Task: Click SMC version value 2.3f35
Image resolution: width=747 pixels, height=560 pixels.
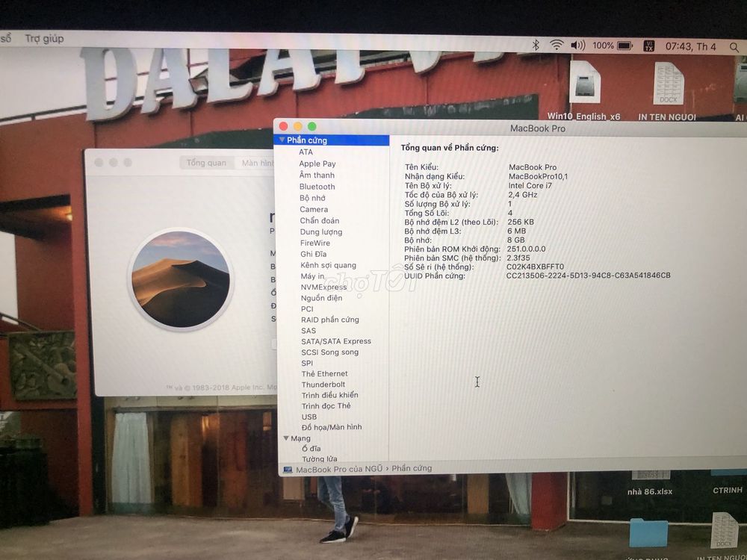Action: [x=518, y=258]
